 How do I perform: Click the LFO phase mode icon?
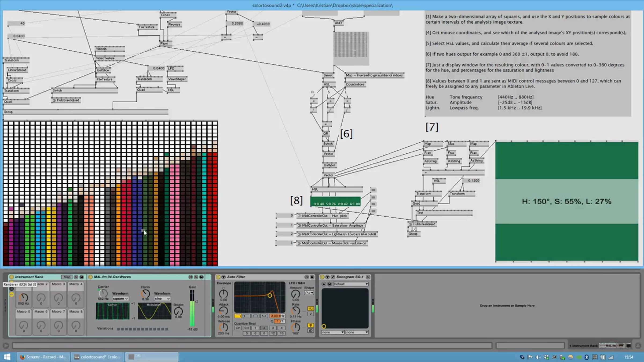pos(310,325)
